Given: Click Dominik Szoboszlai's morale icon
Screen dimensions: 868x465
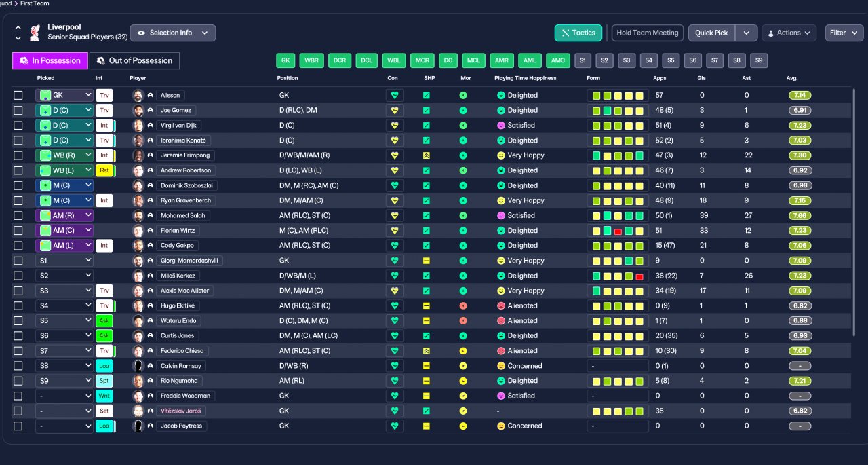Looking at the screenshot, I should coord(463,185).
